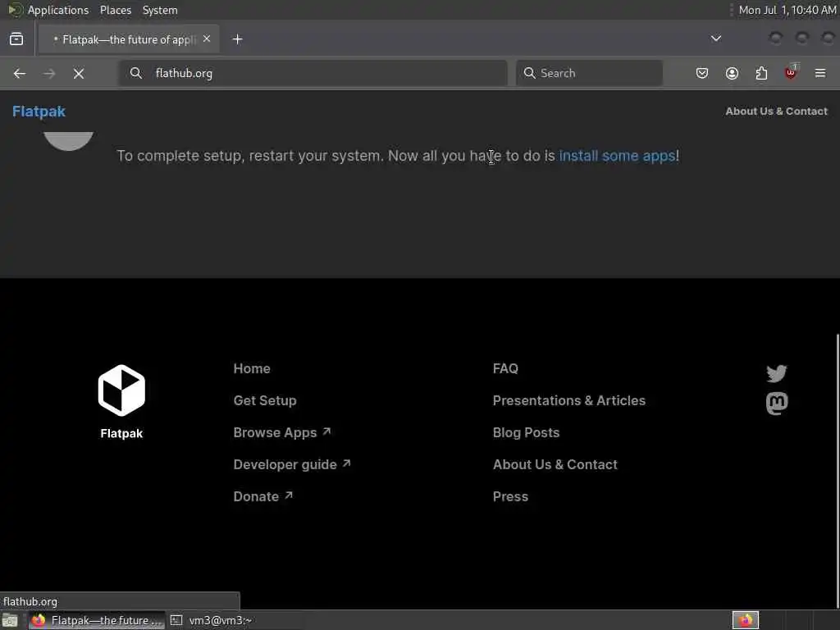Open a new browser tab
The height and width of the screenshot is (630, 840).
(x=237, y=39)
